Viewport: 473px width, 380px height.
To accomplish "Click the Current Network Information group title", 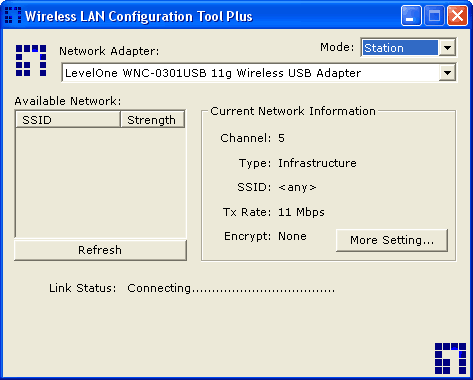I will (x=293, y=111).
